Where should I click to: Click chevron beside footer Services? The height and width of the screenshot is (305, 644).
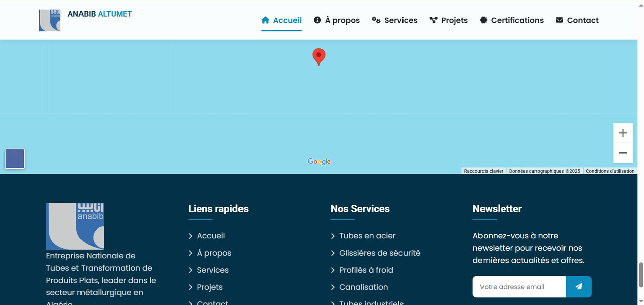coord(191,270)
